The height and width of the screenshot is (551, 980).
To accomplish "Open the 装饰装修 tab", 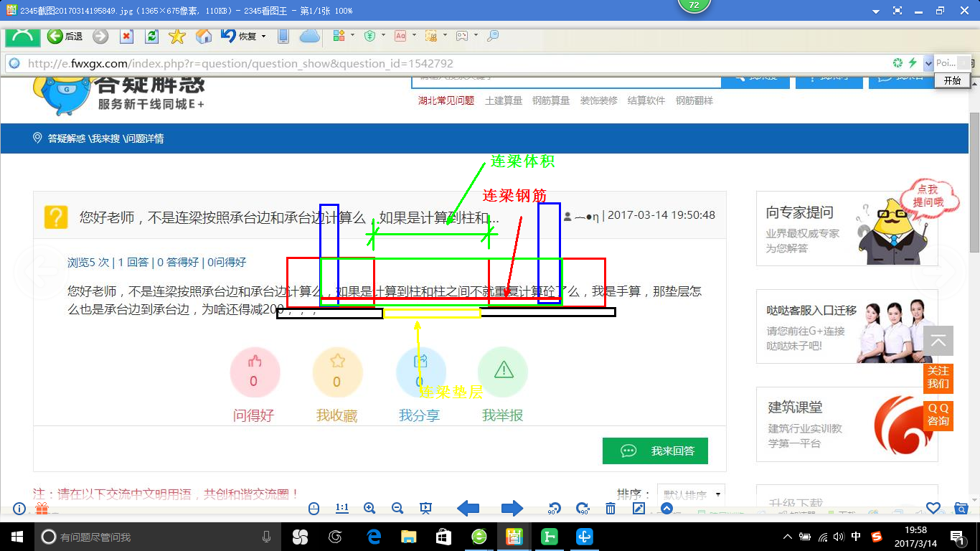I will pyautogui.click(x=599, y=101).
